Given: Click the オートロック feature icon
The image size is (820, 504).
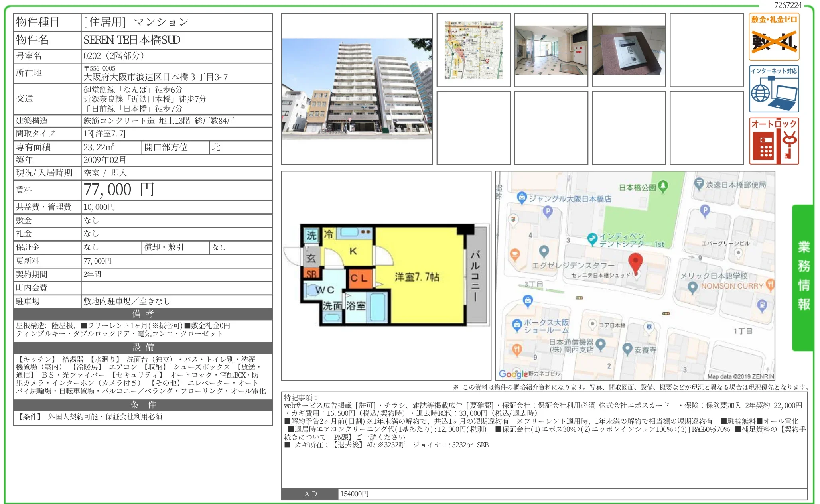Looking at the screenshot, I should (774, 141).
